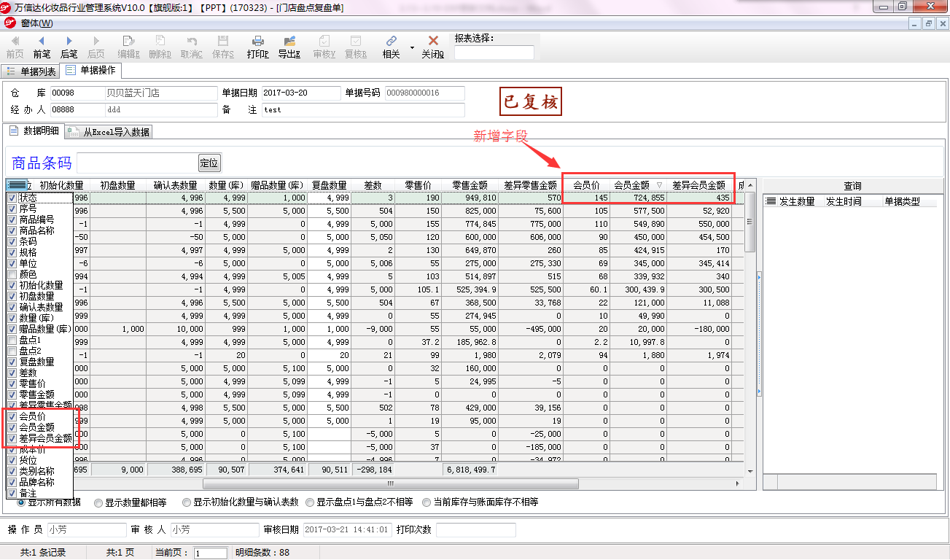Click the 相关 related-link toolbar icon

pos(392,41)
